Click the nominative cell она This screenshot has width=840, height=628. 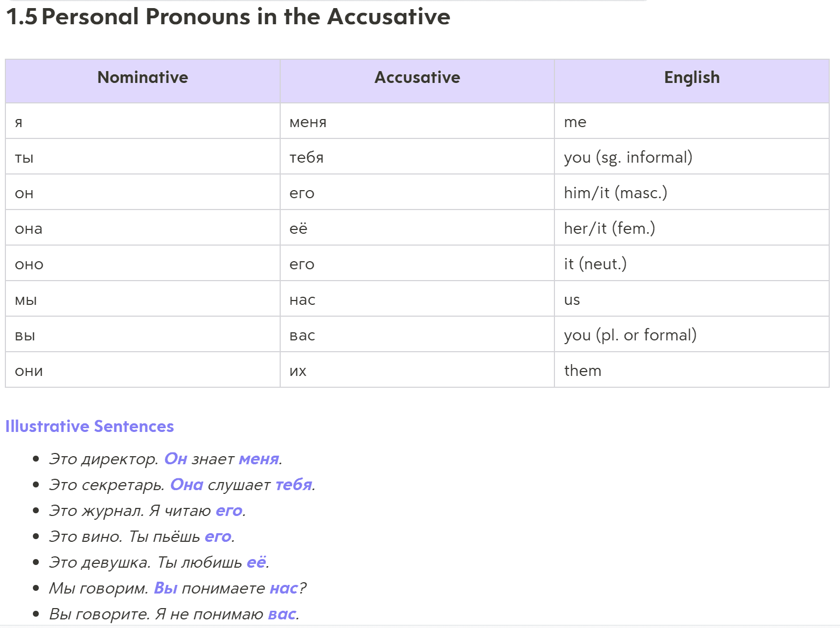[29, 229]
